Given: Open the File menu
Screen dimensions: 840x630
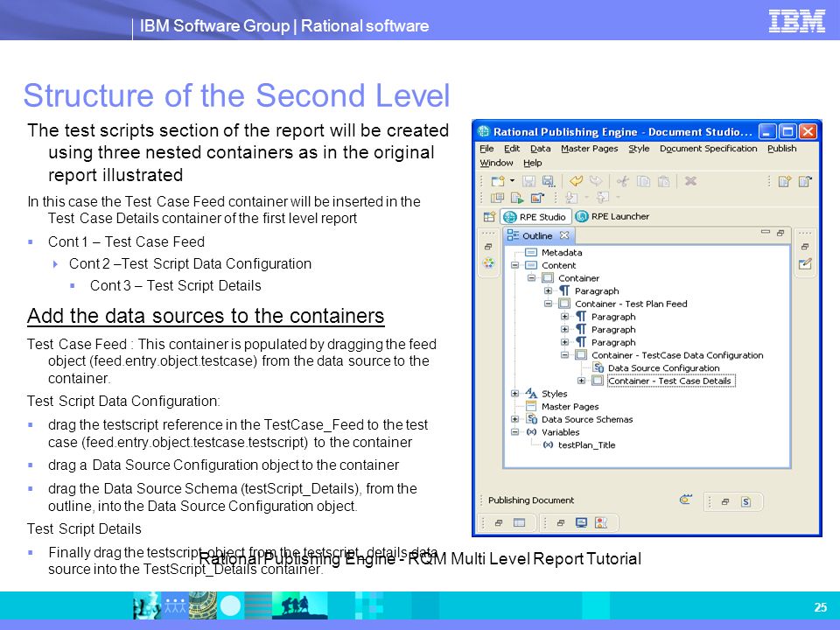Looking at the screenshot, I should tap(486, 149).
